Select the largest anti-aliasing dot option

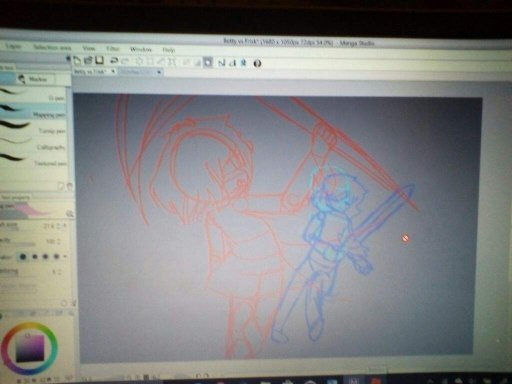(23, 257)
